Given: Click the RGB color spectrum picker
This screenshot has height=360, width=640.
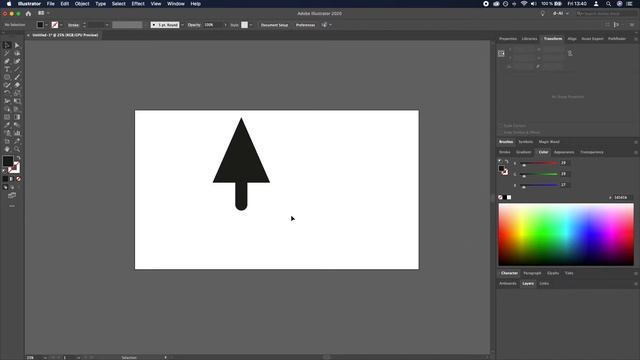Looking at the screenshot, I should 566,235.
